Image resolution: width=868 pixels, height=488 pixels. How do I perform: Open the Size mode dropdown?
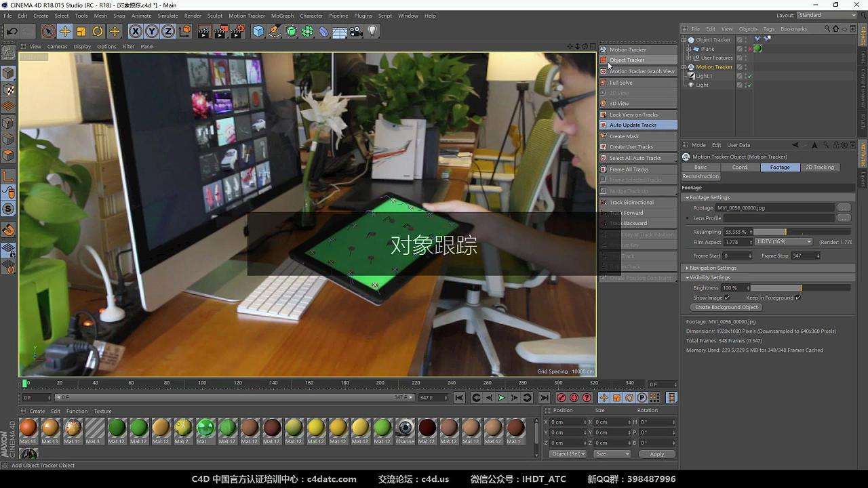pyautogui.click(x=612, y=454)
